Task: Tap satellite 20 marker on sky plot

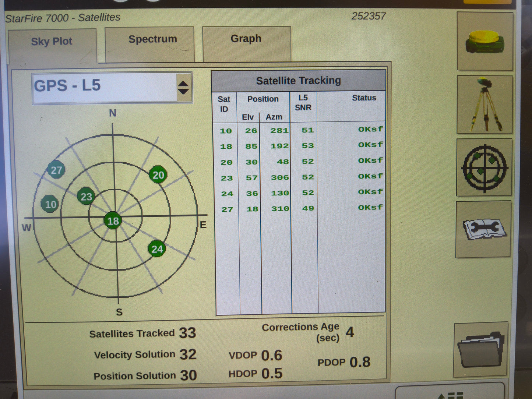Action: pyautogui.click(x=158, y=175)
